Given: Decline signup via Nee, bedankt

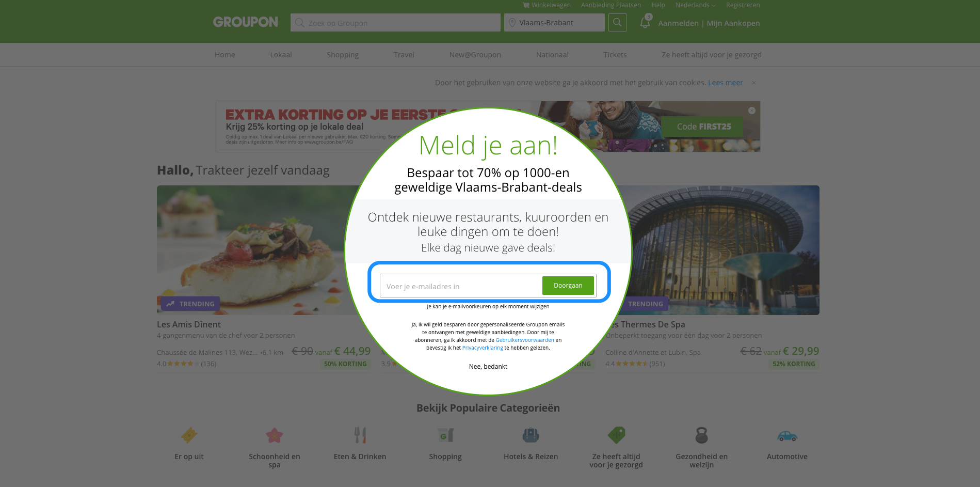Looking at the screenshot, I should click(488, 367).
